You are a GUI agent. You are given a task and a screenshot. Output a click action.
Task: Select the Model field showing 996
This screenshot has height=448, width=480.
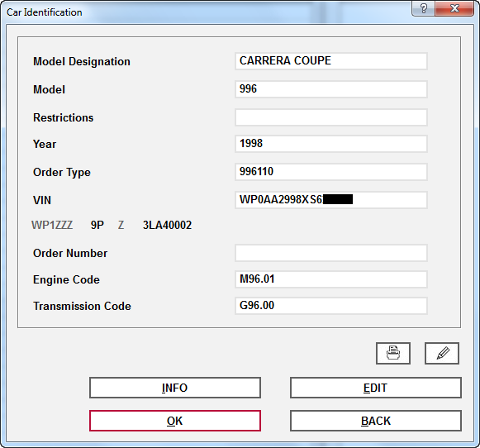pyautogui.click(x=331, y=89)
